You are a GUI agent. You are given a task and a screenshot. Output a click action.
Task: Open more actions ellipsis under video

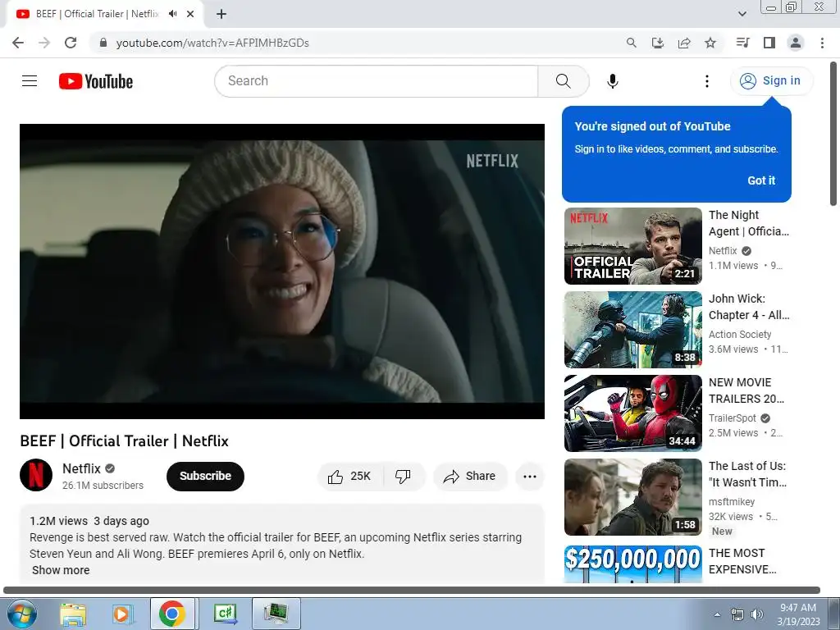529,477
